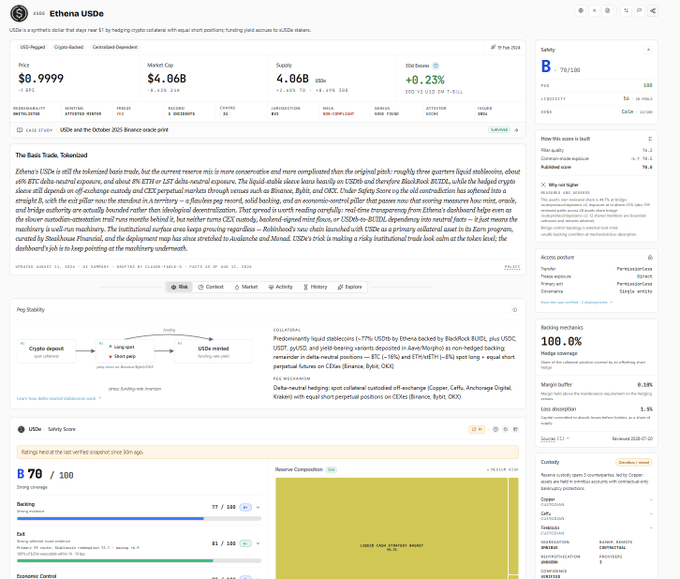This screenshot has height=579, width=680.
Task: Click the 100.0% hedge coverage value
Action: [561, 341]
